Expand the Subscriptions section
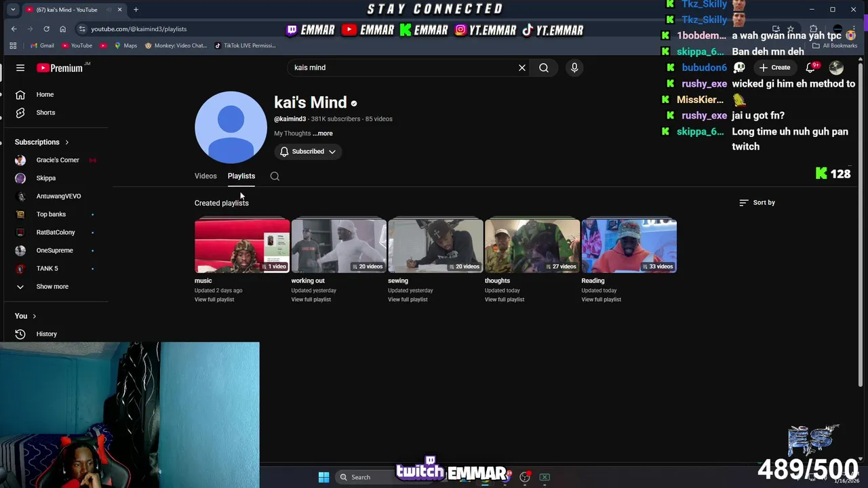The height and width of the screenshot is (488, 868). [x=42, y=142]
